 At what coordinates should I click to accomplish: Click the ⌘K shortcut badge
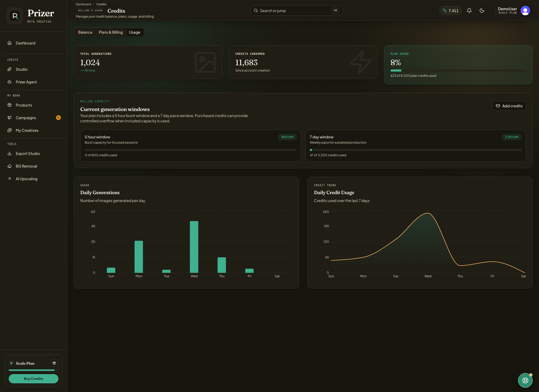pos(335,11)
